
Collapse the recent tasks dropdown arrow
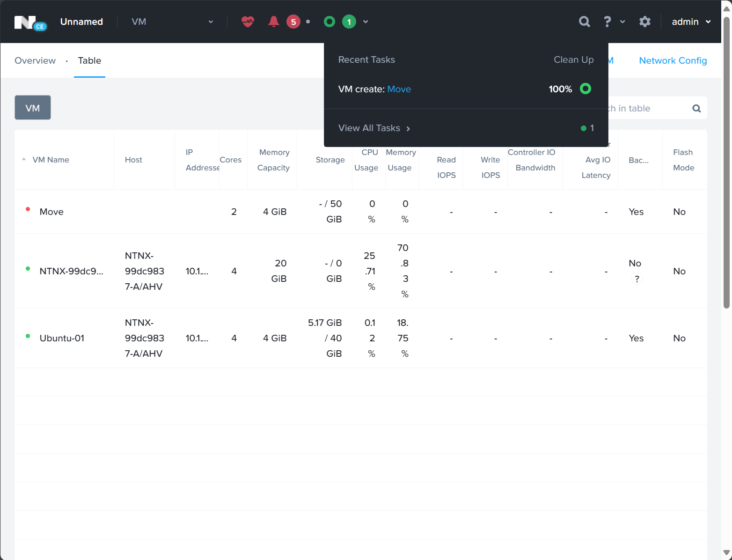(366, 22)
